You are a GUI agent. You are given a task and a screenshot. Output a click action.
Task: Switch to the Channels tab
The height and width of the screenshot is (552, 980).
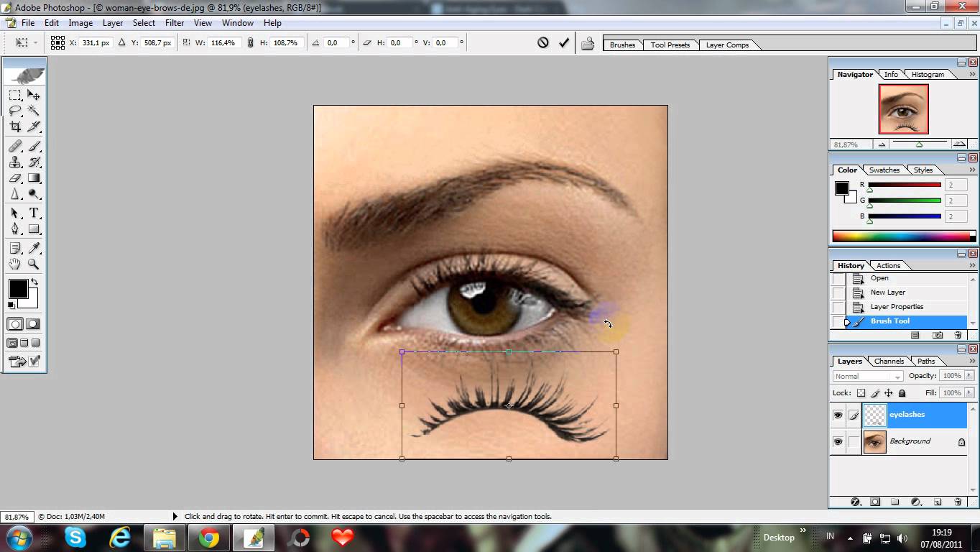889,361
